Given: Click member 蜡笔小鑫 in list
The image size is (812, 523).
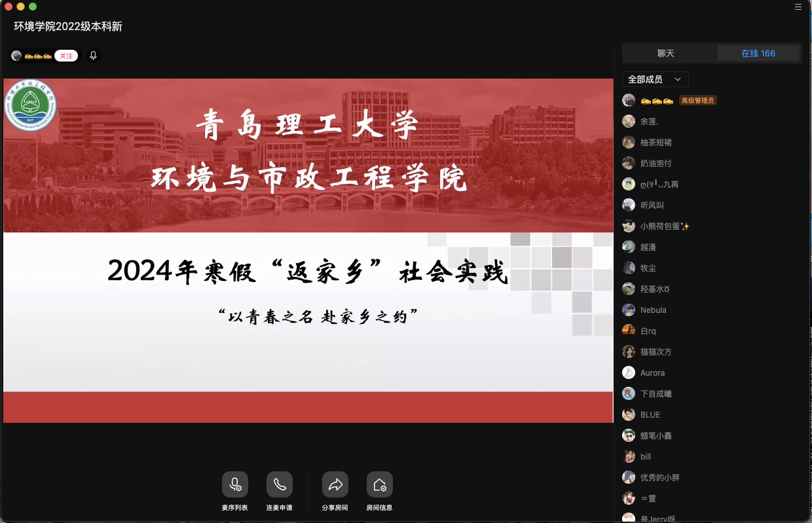Looking at the screenshot, I should [655, 435].
